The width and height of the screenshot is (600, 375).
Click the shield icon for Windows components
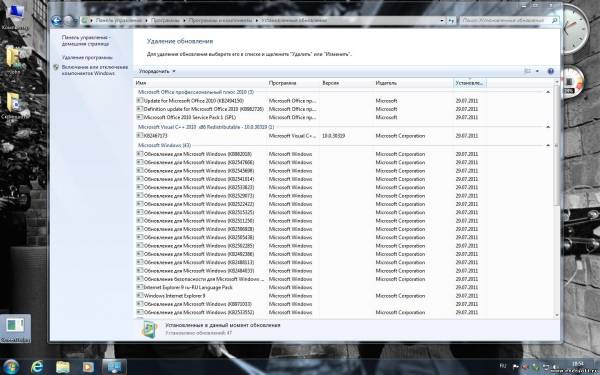point(56,67)
